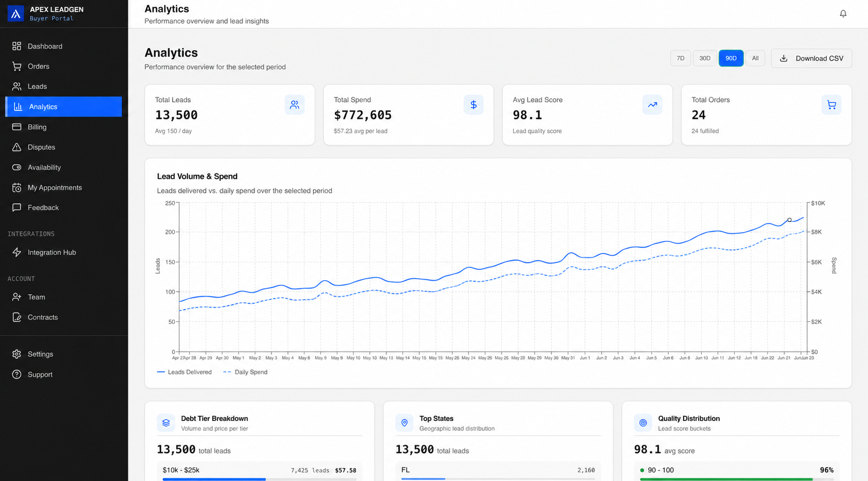868x481 pixels.
Task: Go to My Appointments
Action: (x=64, y=187)
